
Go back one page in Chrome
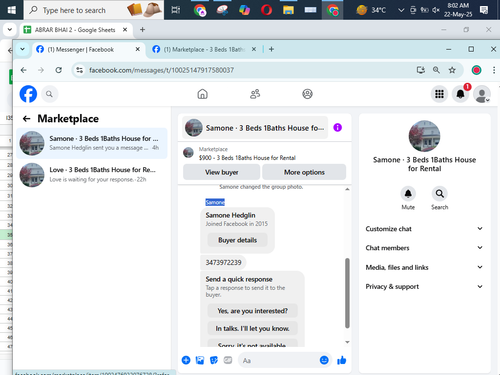coord(23,70)
